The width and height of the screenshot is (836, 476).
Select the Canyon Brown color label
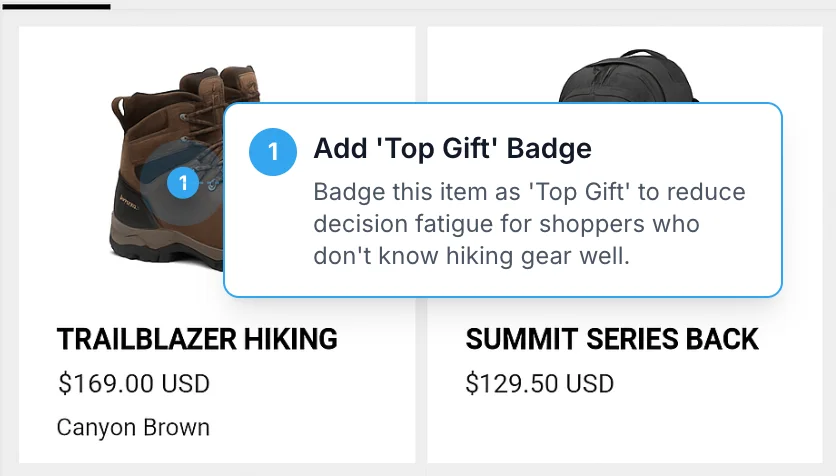(133, 428)
